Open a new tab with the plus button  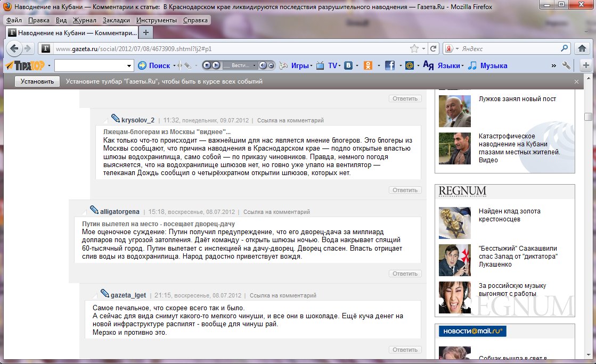(x=146, y=32)
